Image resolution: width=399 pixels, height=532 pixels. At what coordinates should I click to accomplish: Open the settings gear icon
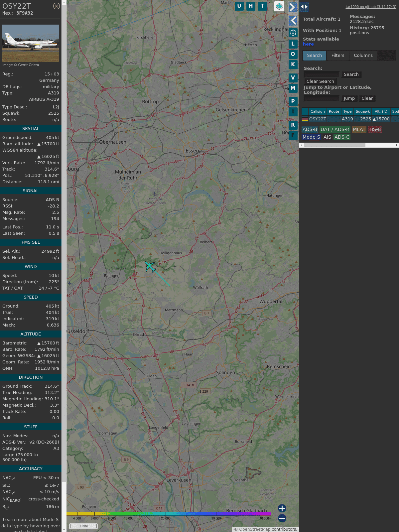click(x=293, y=33)
